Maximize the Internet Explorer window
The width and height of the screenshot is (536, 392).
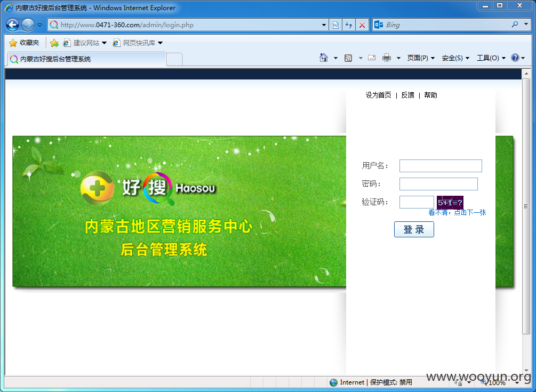point(500,5)
